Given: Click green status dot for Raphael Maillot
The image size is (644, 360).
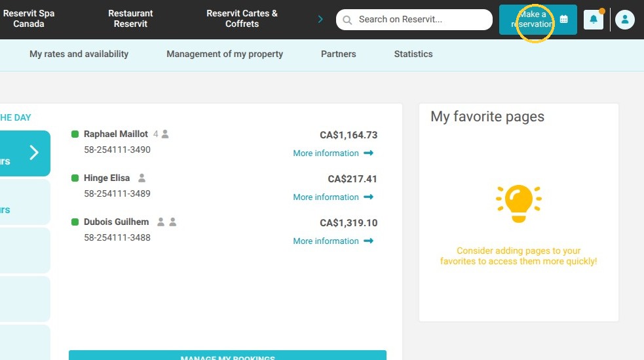Looking at the screenshot, I should [75, 134].
